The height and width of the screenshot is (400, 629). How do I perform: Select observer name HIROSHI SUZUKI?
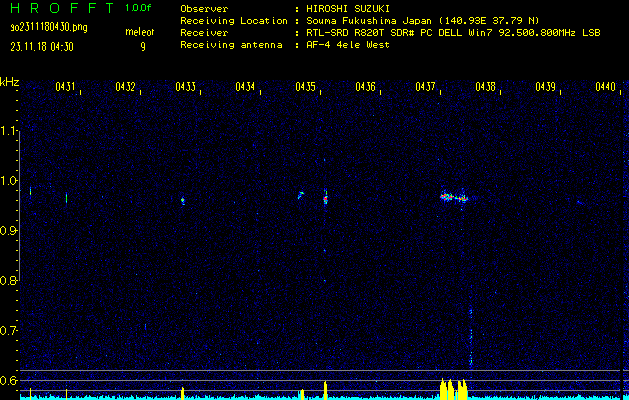[346, 8]
